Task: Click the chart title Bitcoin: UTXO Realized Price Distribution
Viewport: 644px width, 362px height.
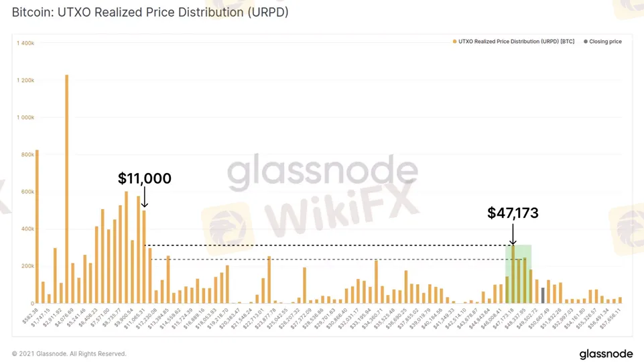Action: 150,12
